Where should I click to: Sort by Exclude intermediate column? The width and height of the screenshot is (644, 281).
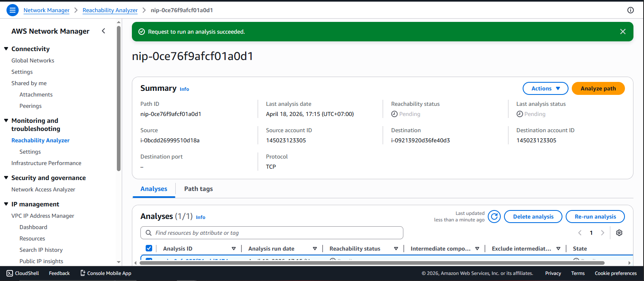558,249
